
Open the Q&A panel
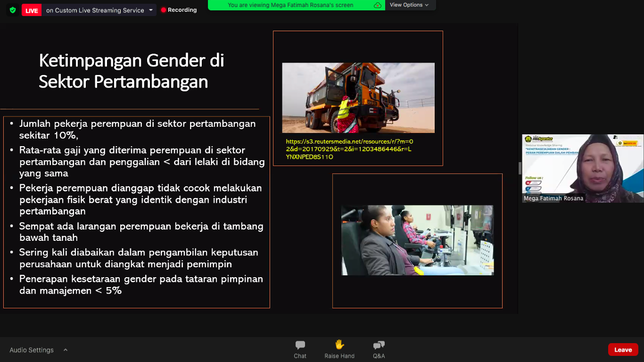[379, 349]
